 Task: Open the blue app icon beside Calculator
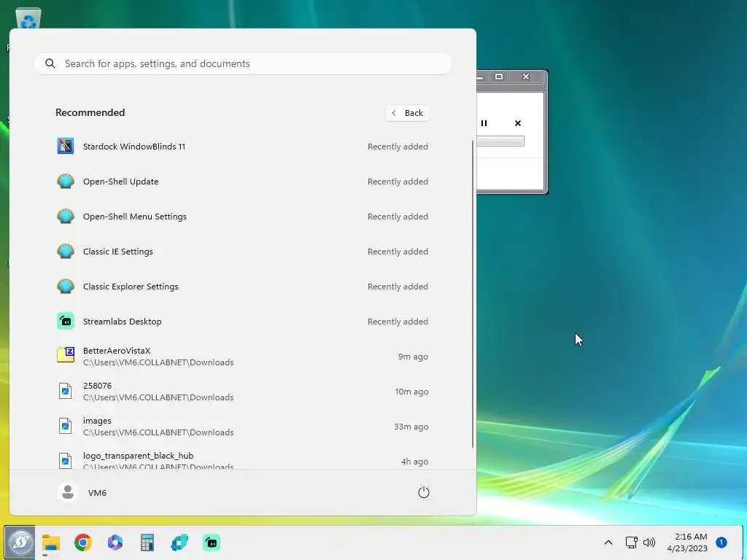179,542
